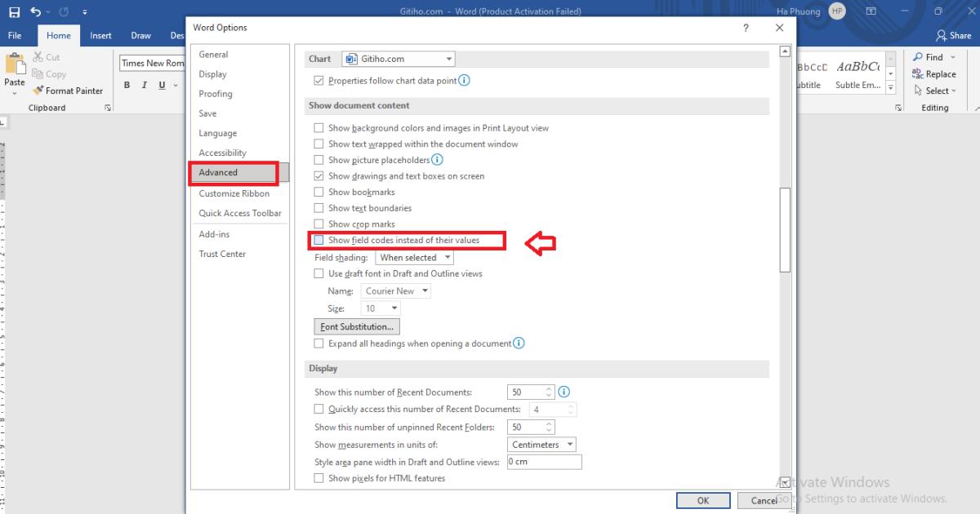Viewport: 980px width, 514px height.
Task: Open Paste options dropdown arrow
Action: 15,93
